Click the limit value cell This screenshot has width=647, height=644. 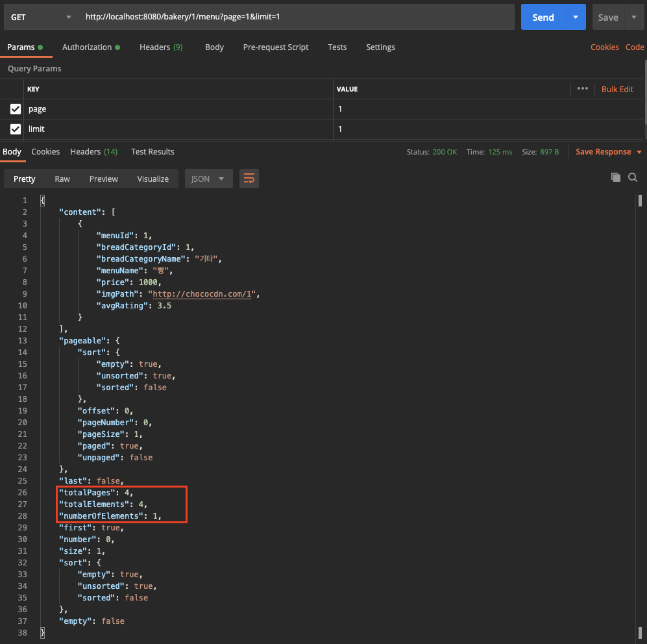tap(488, 129)
